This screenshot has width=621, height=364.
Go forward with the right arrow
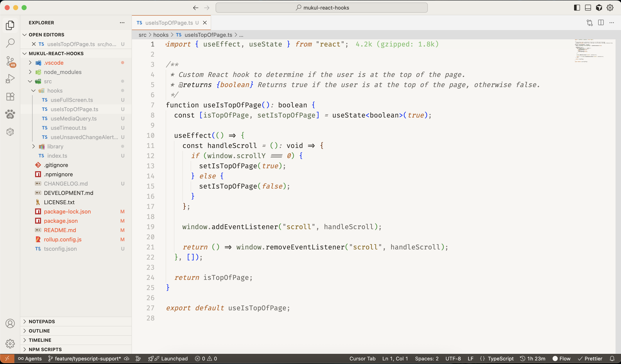[x=207, y=8]
